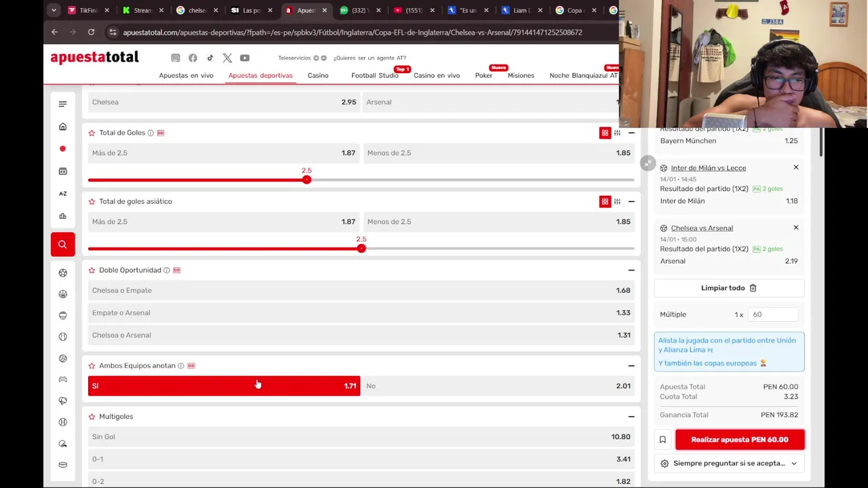Open the Misiones menu item

[x=521, y=75]
